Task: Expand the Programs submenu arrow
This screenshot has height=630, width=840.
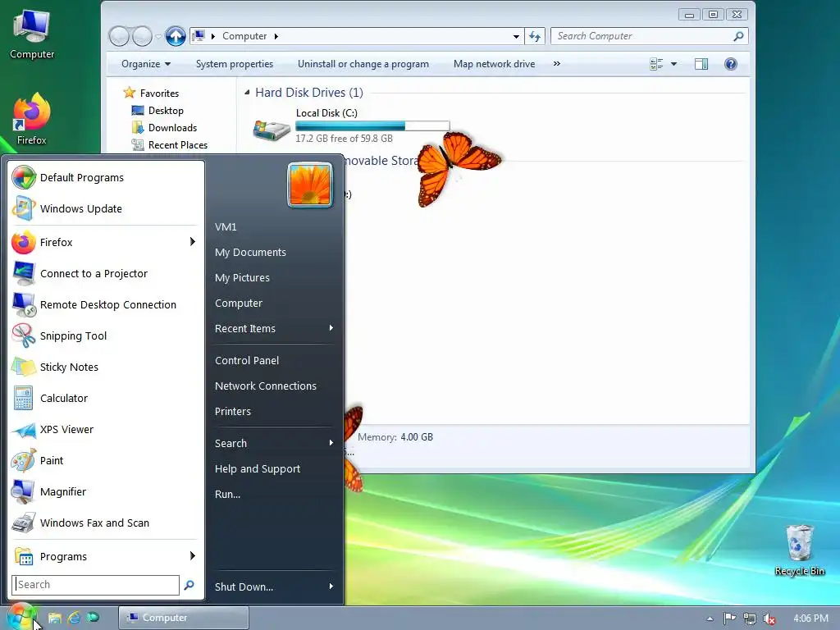Action: [192, 555]
